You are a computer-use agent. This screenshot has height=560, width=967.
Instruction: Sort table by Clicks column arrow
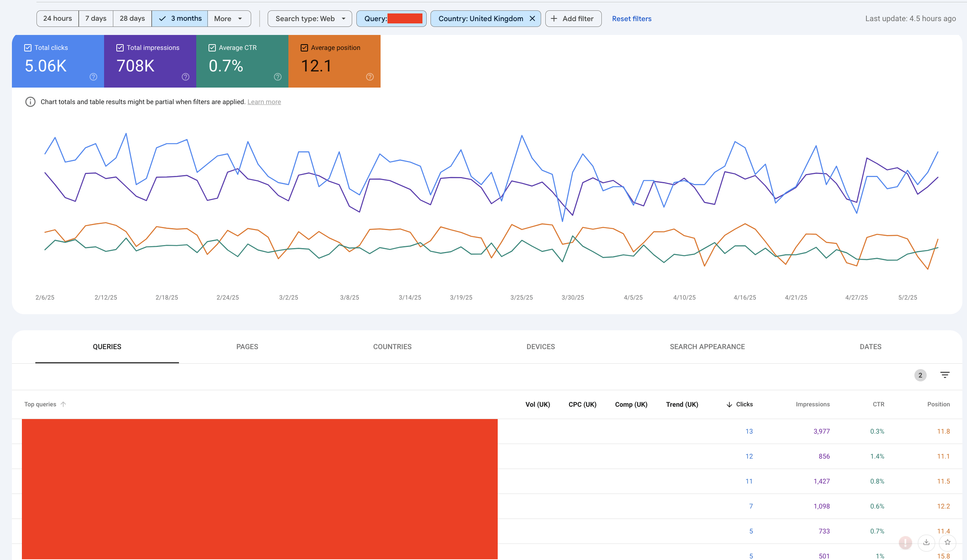tap(729, 404)
